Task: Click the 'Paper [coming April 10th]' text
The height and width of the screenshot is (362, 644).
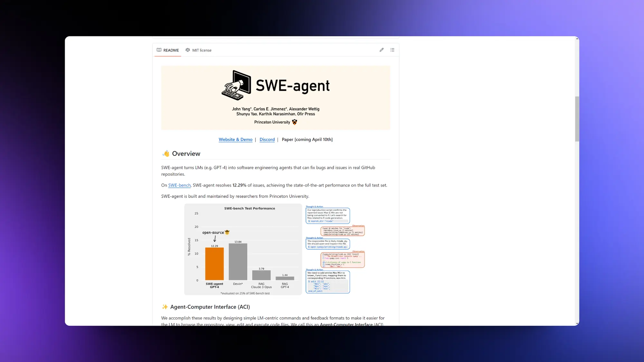Action: coord(307,139)
